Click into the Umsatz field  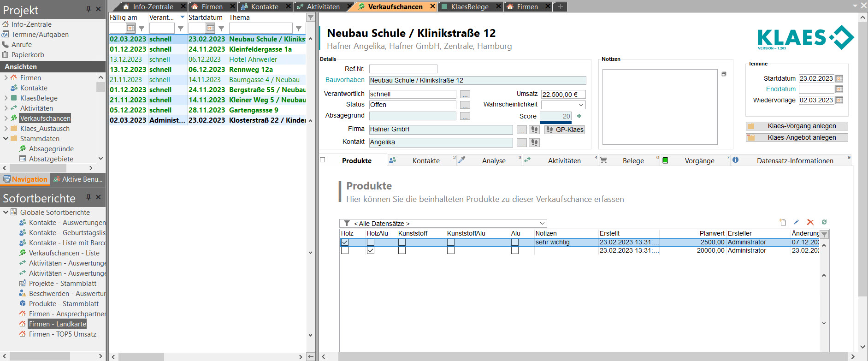(x=563, y=94)
